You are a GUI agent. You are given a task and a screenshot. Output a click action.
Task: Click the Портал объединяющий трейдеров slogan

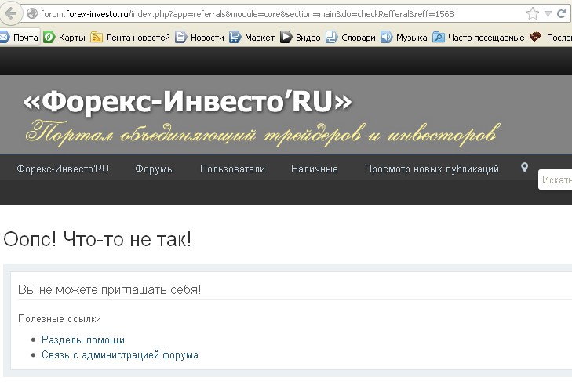[263, 133]
